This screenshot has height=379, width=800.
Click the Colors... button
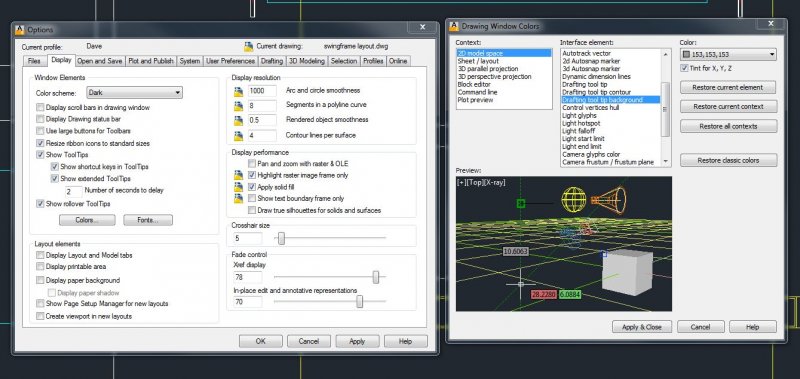pyautogui.click(x=87, y=220)
